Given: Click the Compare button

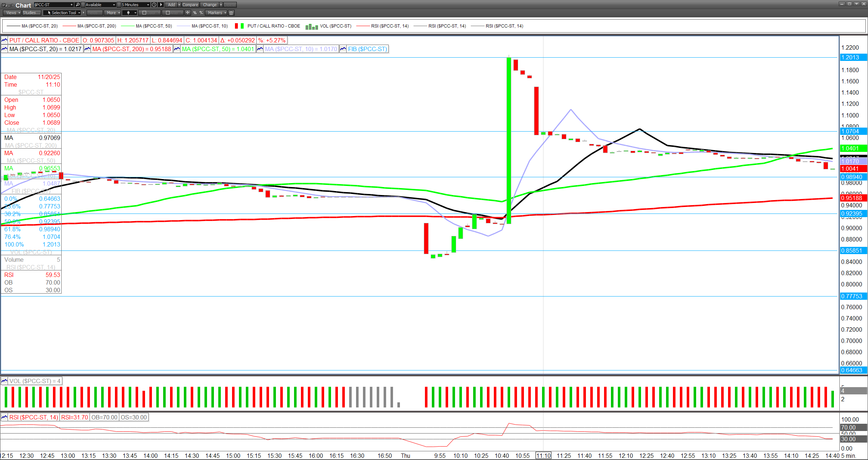Looking at the screenshot, I should pyautogui.click(x=190, y=5).
